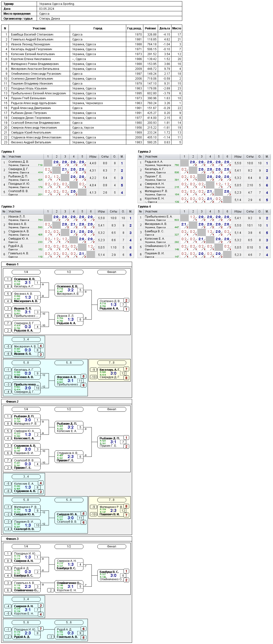Click rating value '764.18'
This screenshot has height=644, width=273.
coord(152,44)
